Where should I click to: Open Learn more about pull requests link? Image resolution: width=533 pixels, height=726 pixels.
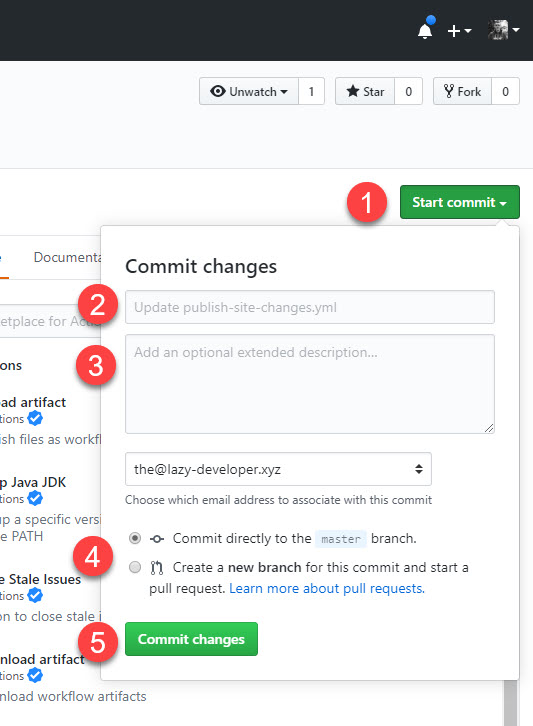(327, 588)
